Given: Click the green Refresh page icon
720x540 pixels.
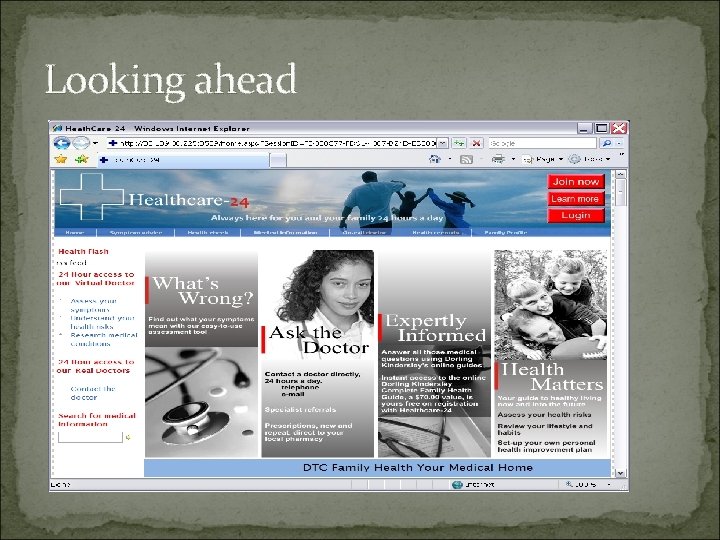Looking at the screenshot, I should pyautogui.click(x=459, y=143).
